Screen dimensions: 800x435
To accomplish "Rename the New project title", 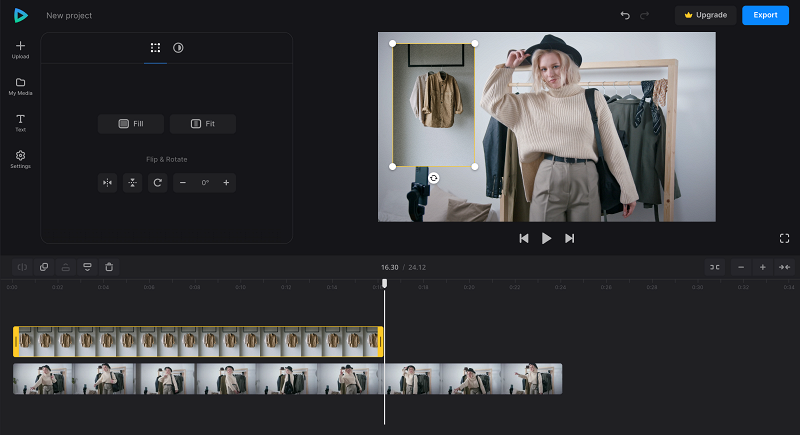I will [69, 16].
